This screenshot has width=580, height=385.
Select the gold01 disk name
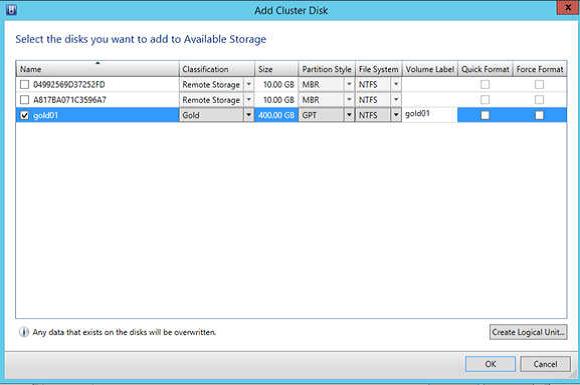tap(45, 115)
